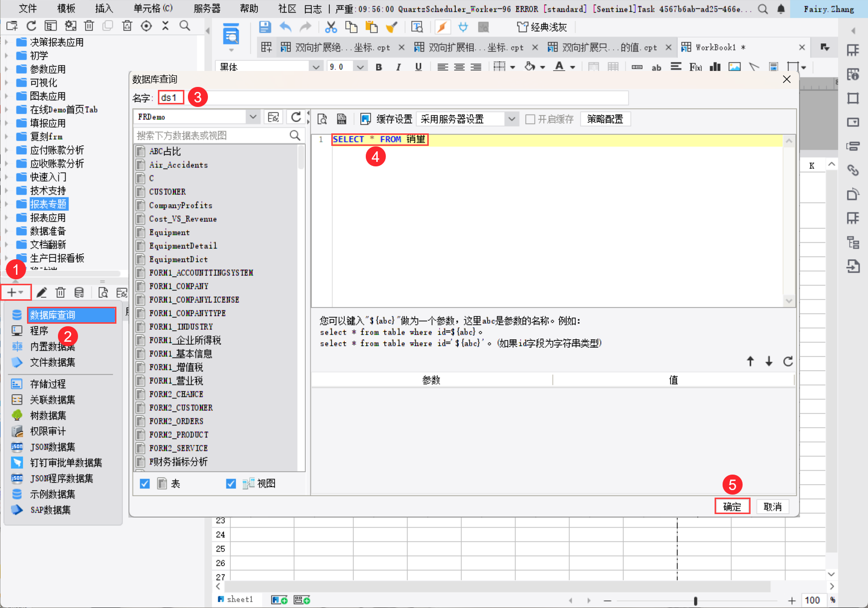Insert a formula with the F(x) icon
868x608 pixels.
click(x=696, y=67)
